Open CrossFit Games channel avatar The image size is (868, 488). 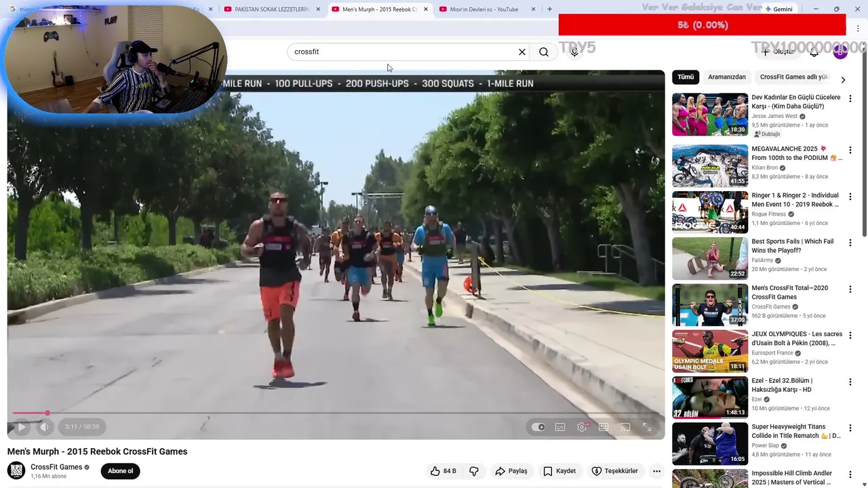16,471
